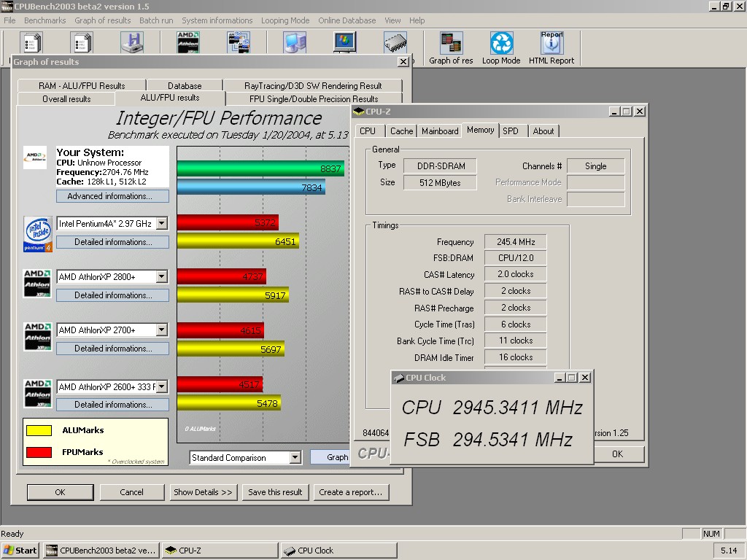Click the Athlon logo beside AthlonXP 2600+
The image size is (747, 560).
[37, 393]
